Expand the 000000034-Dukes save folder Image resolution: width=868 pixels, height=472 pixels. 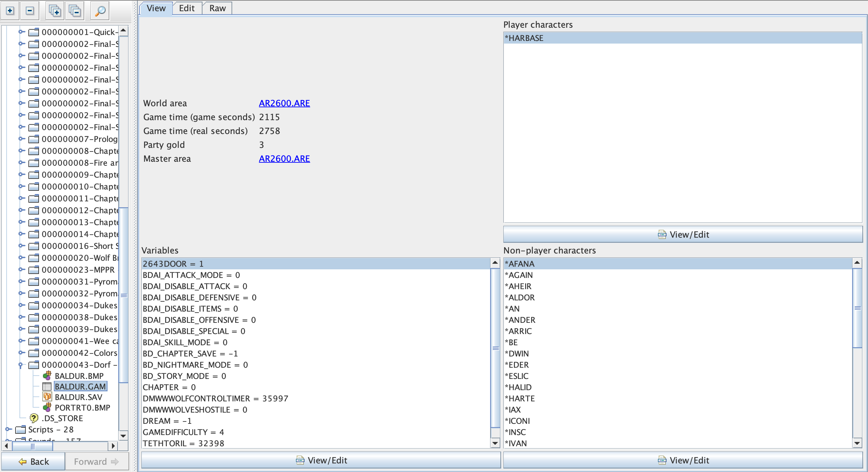[21, 305]
